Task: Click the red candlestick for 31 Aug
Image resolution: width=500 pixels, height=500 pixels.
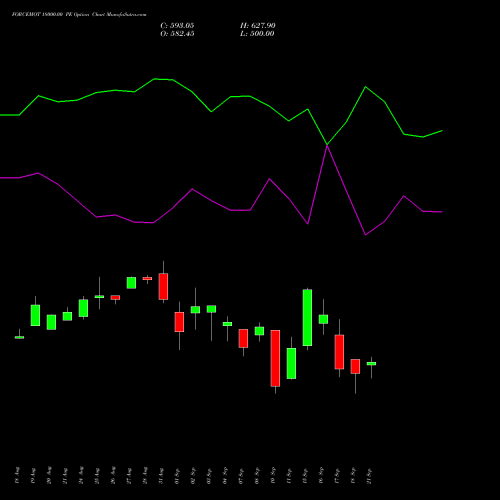Action: (163, 286)
